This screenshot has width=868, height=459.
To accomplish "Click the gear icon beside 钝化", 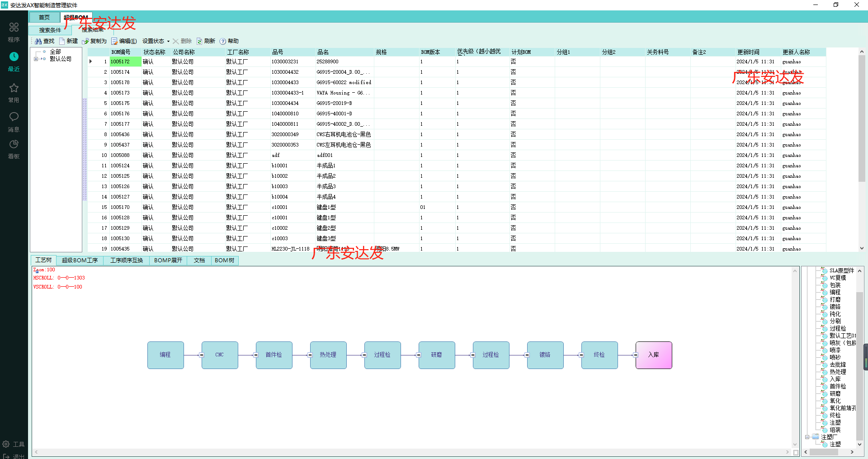I will (x=825, y=314).
